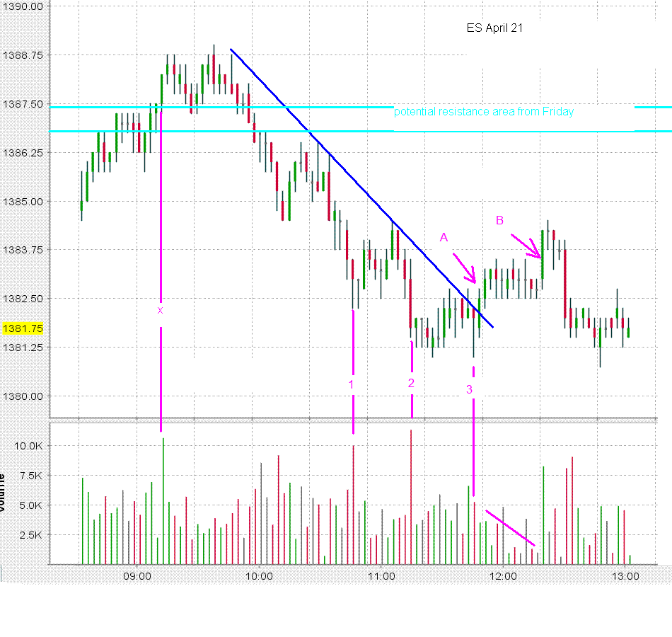Select the lower cyan resistance line
The image size is (672, 637).
pos(360,131)
